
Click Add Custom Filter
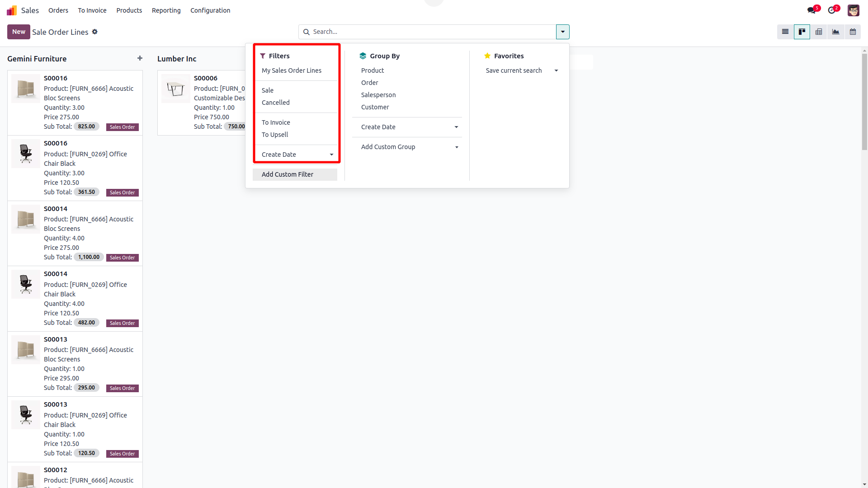click(x=288, y=174)
